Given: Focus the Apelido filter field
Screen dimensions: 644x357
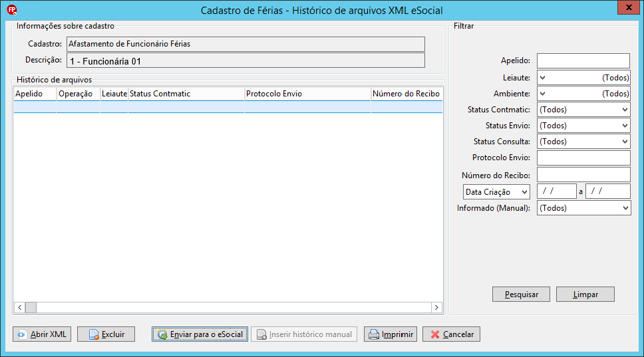Looking at the screenshot, I should point(583,60).
